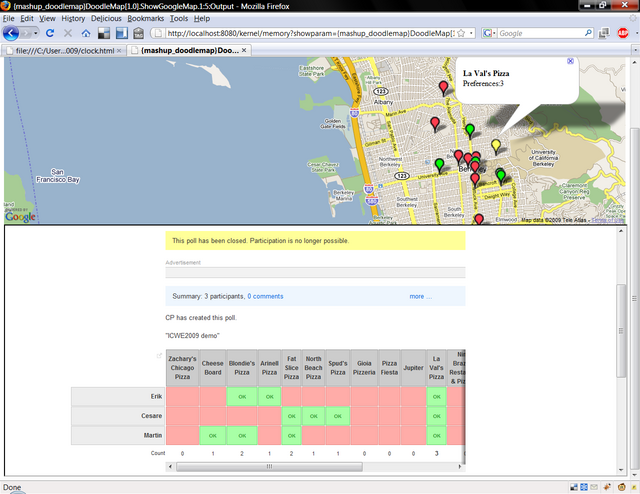Screen dimensions: 640x494
Task: Click the stacked windows toolbar icon
Action: click(x=604, y=33)
